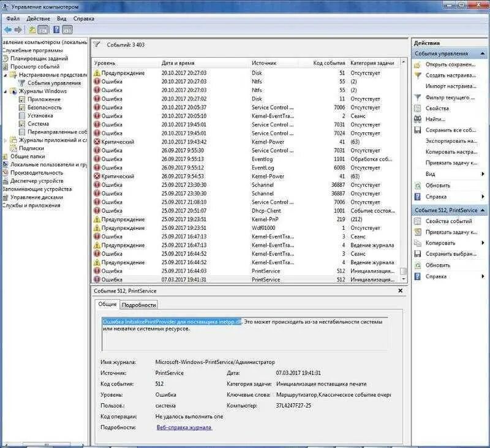490x448 pixels.
Task: Switch to the Details tab
Action: [x=139, y=305]
